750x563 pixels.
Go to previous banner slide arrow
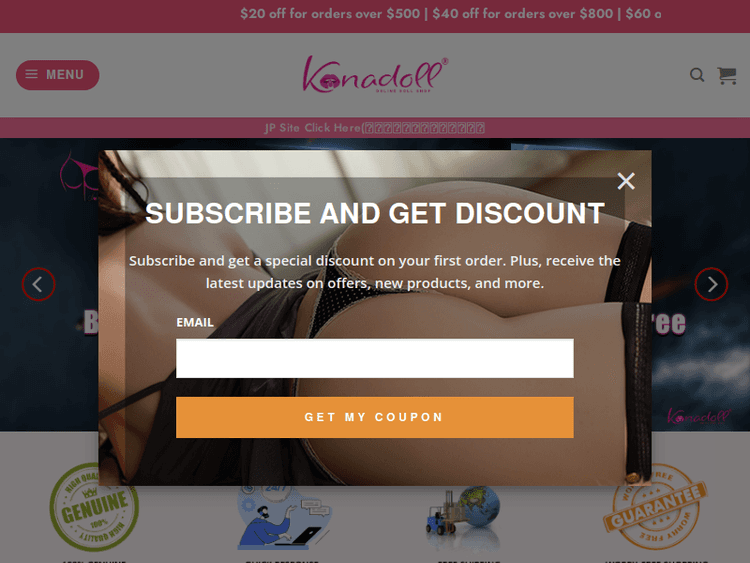point(38,284)
